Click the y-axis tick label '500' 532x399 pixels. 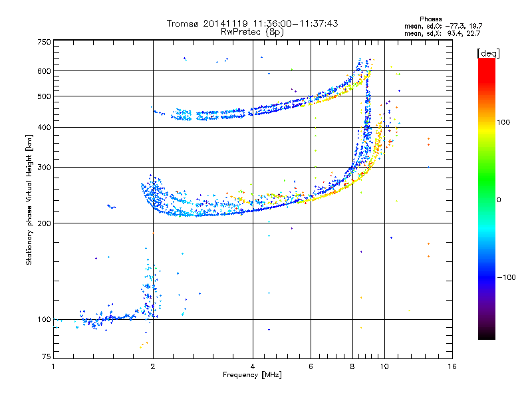pos(45,96)
